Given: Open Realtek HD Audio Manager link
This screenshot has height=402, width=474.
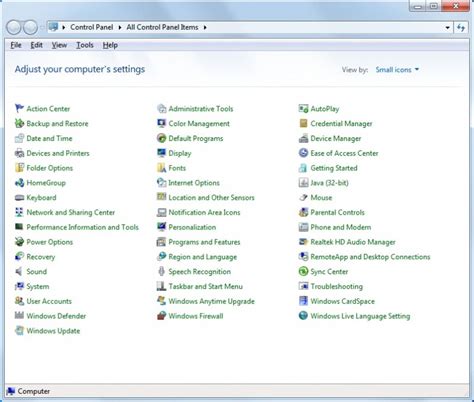Looking at the screenshot, I should pyautogui.click(x=353, y=242).
